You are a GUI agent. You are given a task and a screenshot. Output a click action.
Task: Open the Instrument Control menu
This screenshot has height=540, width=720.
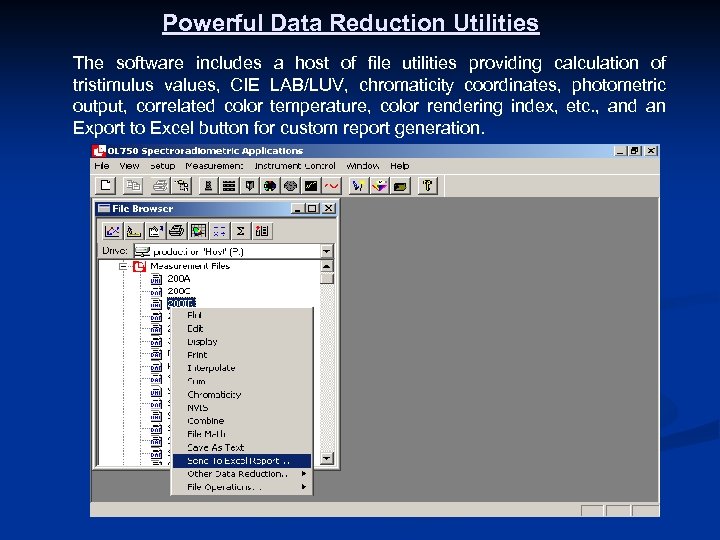[295, 166]
